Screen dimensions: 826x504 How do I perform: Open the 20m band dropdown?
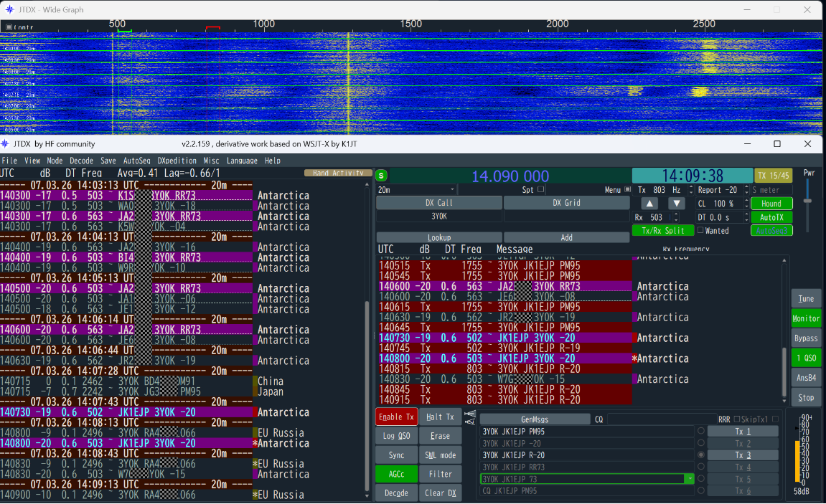coord(416,190)
